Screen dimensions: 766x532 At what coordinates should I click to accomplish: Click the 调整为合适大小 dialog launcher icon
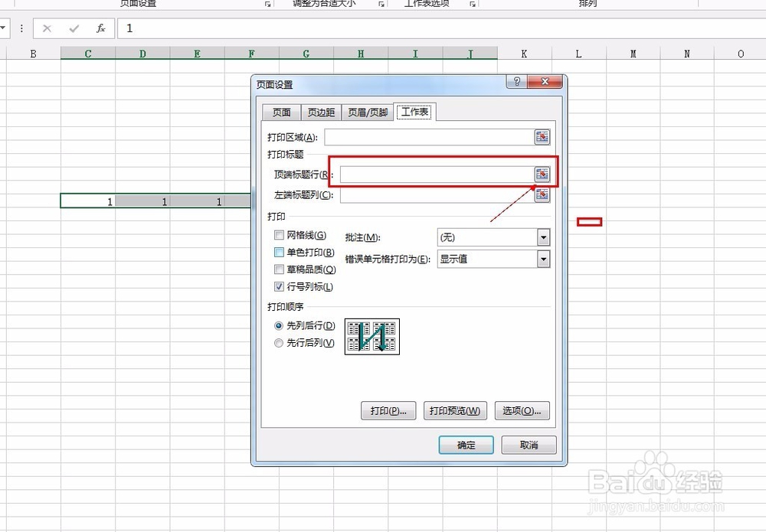click(381, 5)
